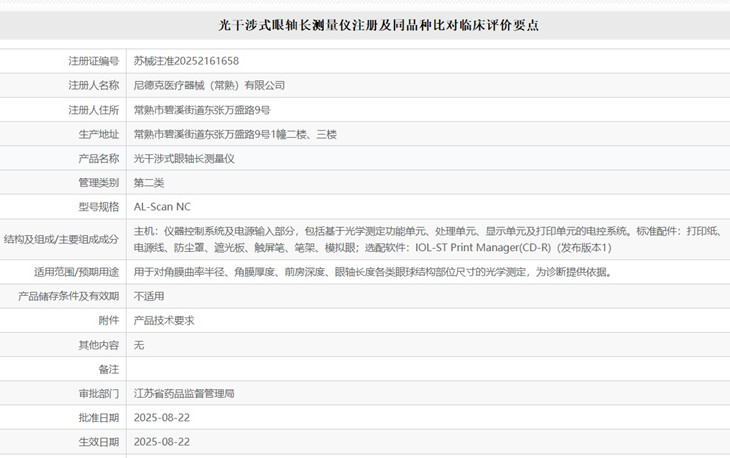
Task: Click the 不适用 storage condition value
Action: coord(149,296)
